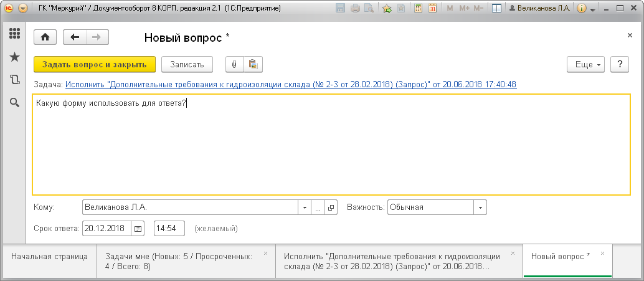Click the M memory button
Viewport: 644px width, 281px height.
[x=450, y=8]
